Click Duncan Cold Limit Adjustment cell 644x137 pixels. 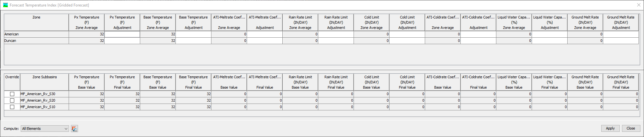coord(407,41)
